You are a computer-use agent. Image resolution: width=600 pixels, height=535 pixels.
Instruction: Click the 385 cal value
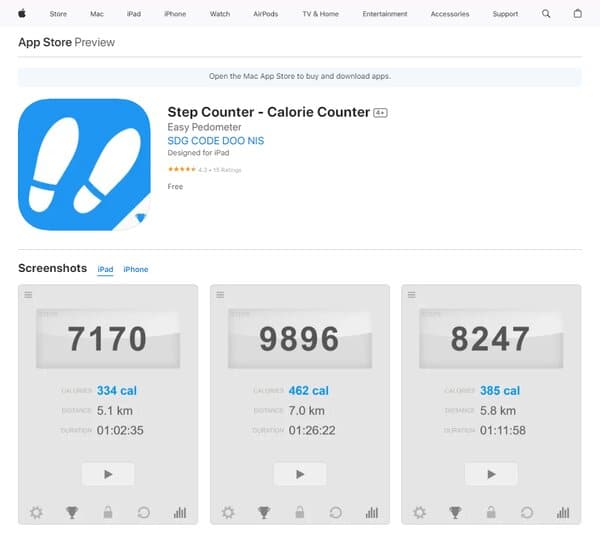500,391
